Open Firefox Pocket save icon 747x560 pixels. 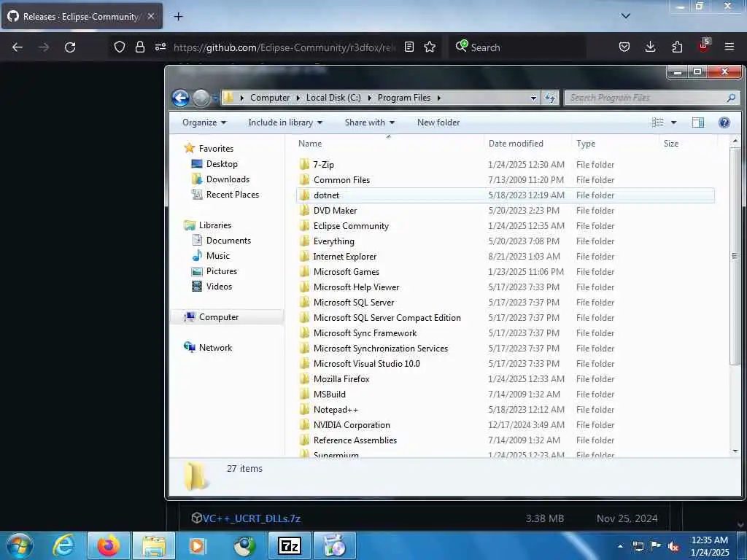(624, 47)
